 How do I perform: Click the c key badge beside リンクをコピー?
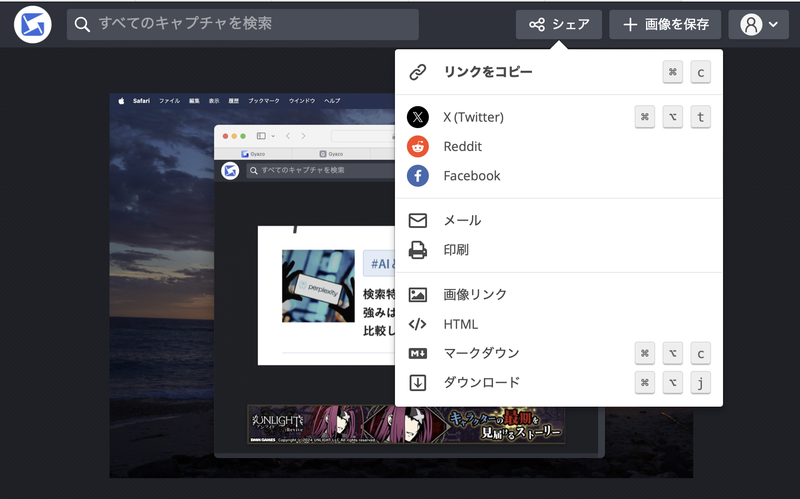[x=701, y=72]
